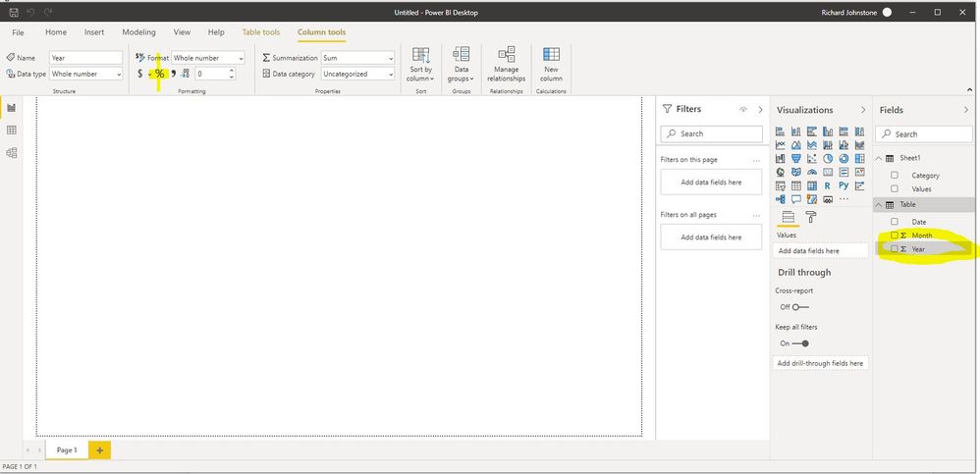Collapse the Visualizations pane chevron
This screenshot has width=980, height=474.
tap(863, 110)
